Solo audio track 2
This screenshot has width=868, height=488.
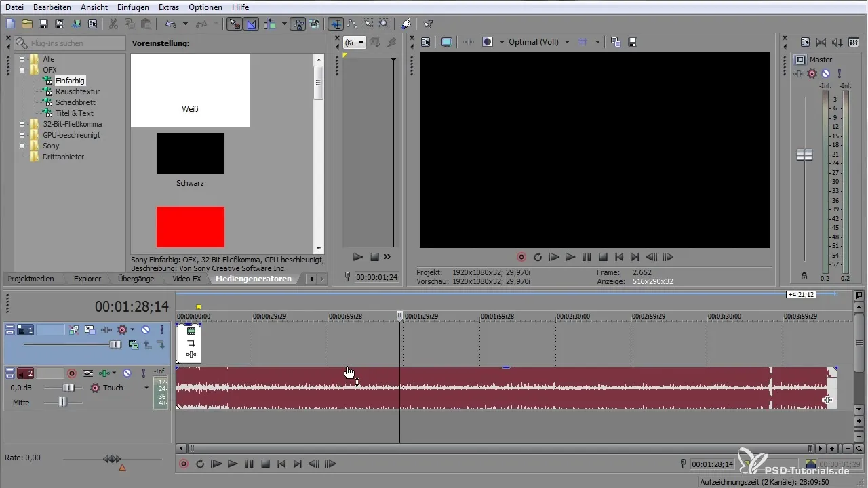(143, 373)
